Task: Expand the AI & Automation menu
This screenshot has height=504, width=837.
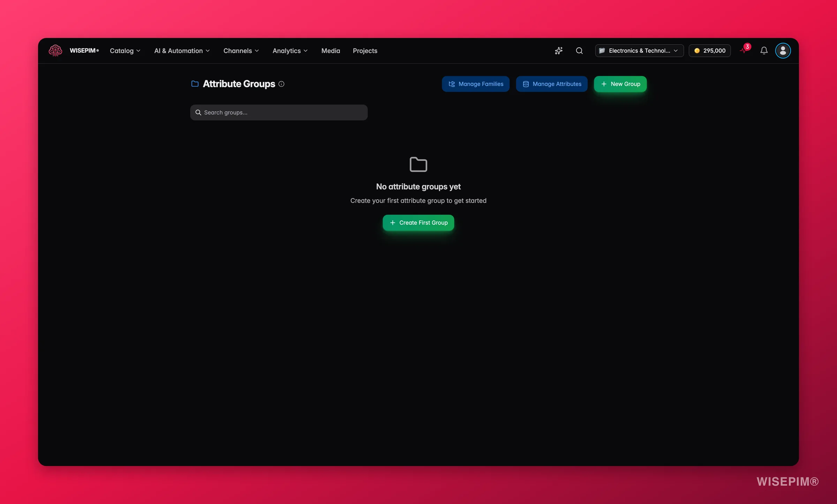Action: [182, 51]
